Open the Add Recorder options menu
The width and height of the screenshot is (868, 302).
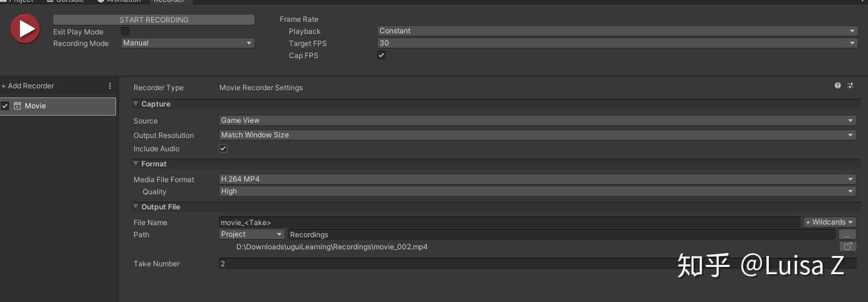click(x=110, y=86)
